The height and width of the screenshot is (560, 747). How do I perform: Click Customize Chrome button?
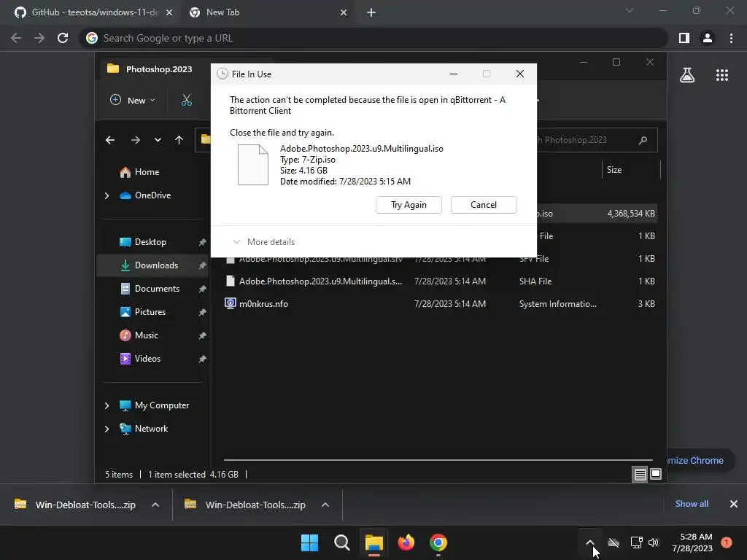click(x=700, y=461)
